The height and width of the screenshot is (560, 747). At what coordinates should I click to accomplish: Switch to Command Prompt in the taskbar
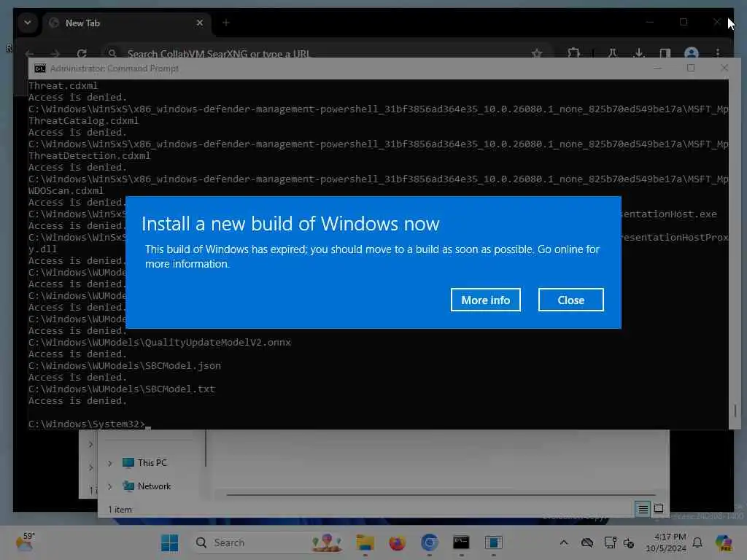[x=461, y=542]
